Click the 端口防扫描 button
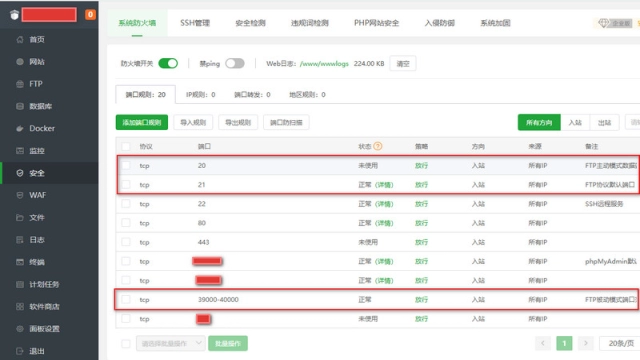This screenshot has height=360, width=640. [x=286, y=122]
